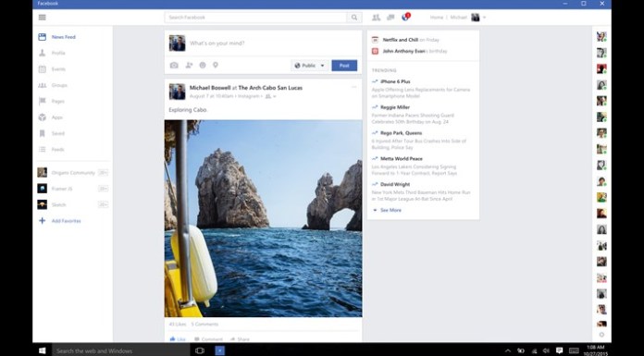
Task: Open the Cabo arch photo
Action: point(264,218)
